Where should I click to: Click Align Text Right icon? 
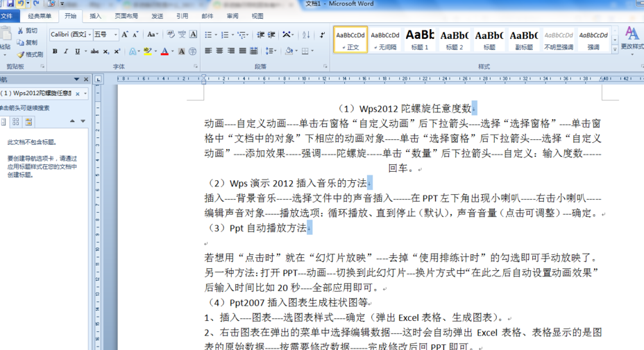pyautogui.click(x=231, y=51)
